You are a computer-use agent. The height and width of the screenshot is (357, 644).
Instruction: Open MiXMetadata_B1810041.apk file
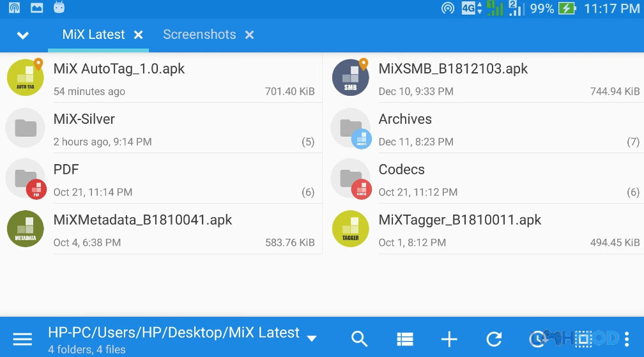point(161,229)
